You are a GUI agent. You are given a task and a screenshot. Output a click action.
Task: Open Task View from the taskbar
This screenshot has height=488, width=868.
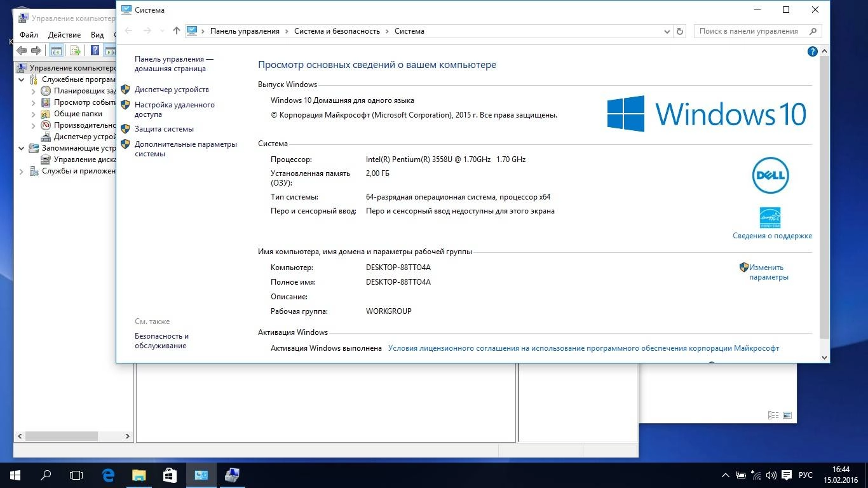[x=76, y=475]
